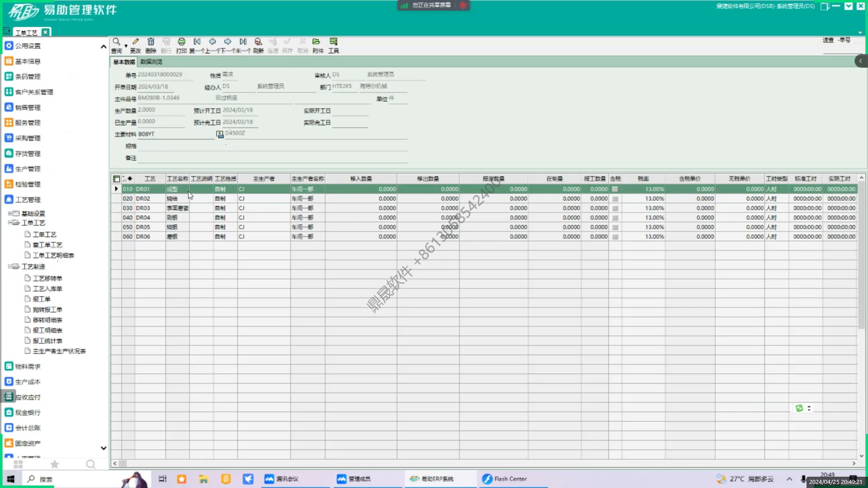Viewport: 868px width, 488px height.
Task: Open dropdown arrow next to 查询
Action: coord(126,46)
